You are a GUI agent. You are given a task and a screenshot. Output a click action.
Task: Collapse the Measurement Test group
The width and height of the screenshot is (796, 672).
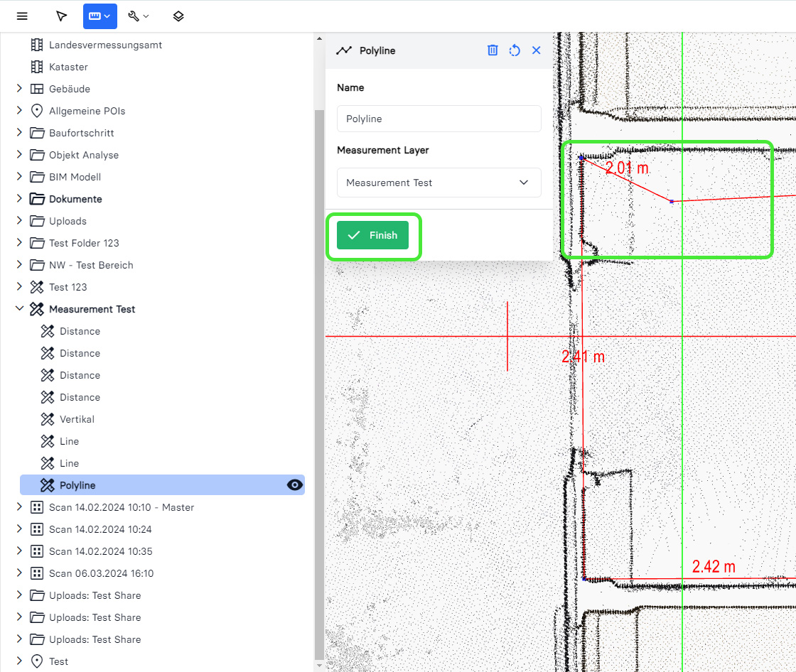click(x=19, y=309)
